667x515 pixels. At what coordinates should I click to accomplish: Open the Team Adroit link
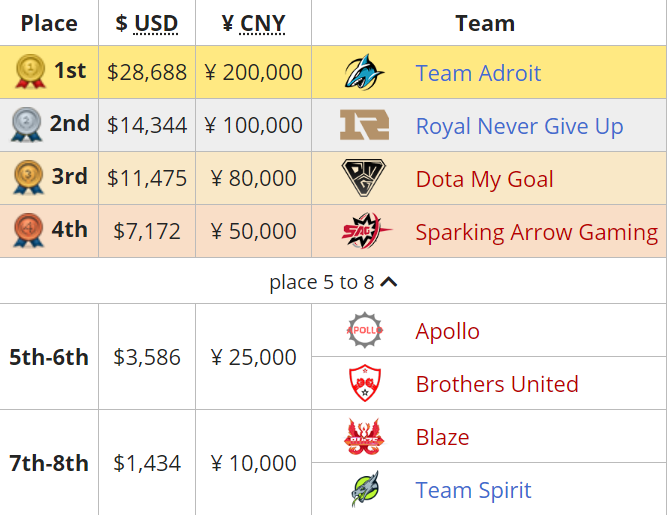coord(478,73)
